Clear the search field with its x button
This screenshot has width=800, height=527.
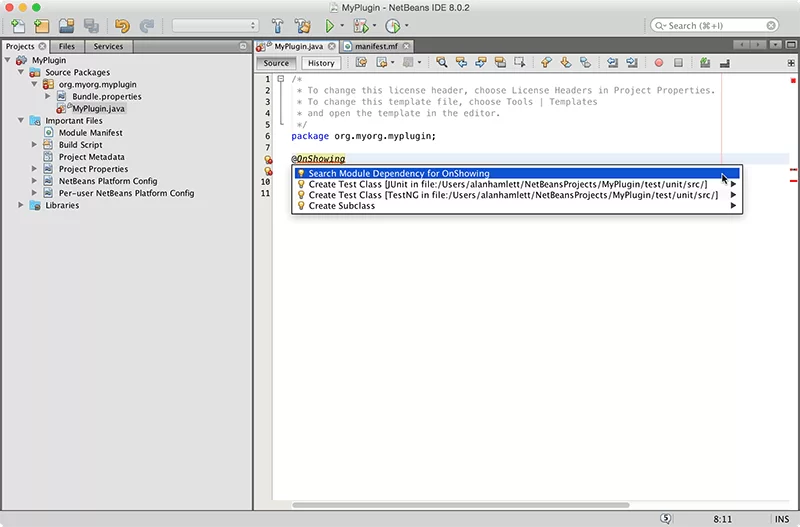coord(771,26)
